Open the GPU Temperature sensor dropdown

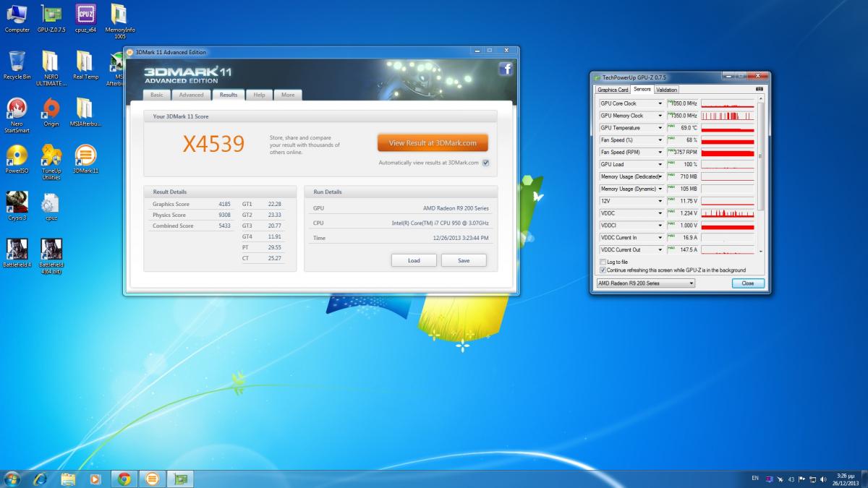660,128
